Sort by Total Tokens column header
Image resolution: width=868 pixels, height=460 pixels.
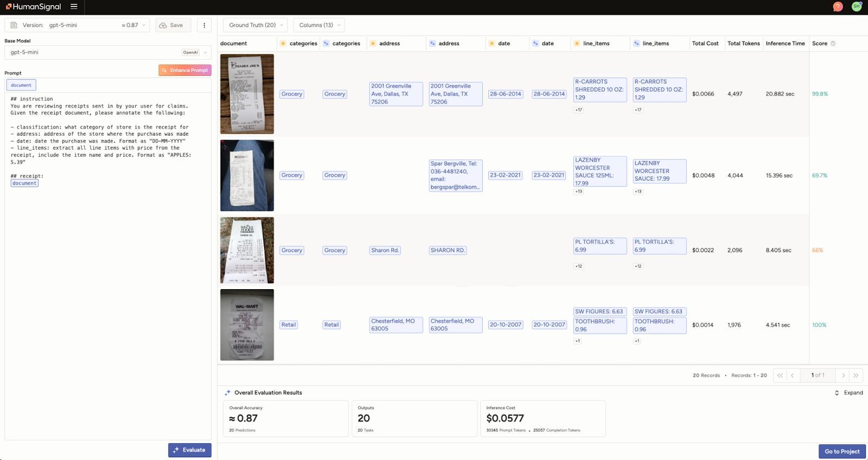click(743, 43)
